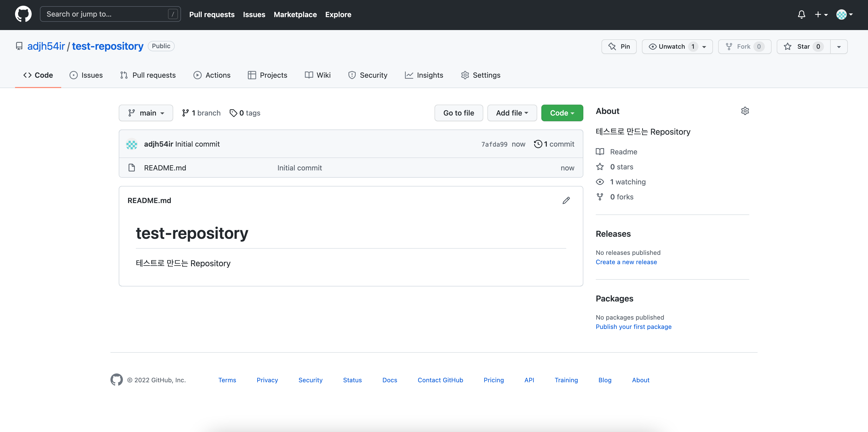Click Create a new release link
Screen dimensions: 868x432
[626, 262]
